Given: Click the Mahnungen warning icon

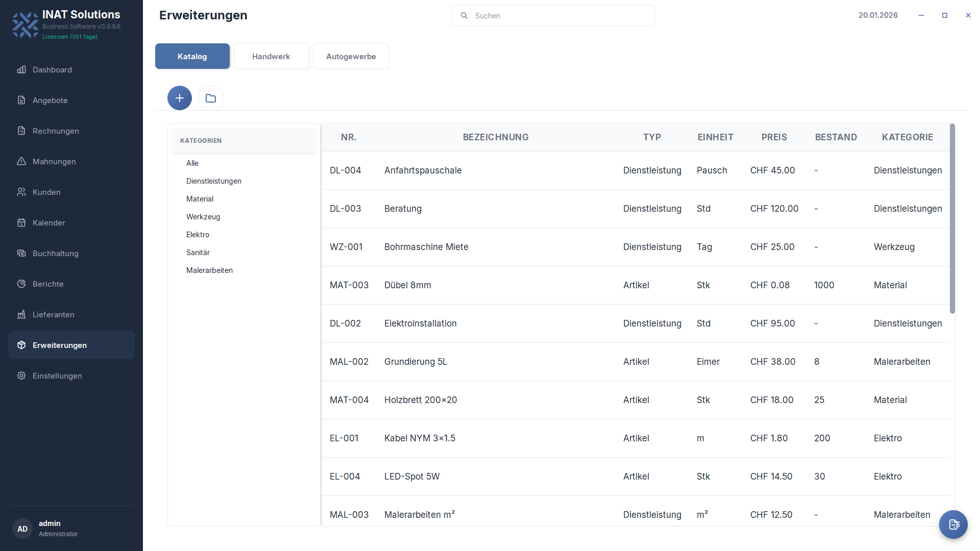Looking at the screenshot, I should [x=21, y=161].
